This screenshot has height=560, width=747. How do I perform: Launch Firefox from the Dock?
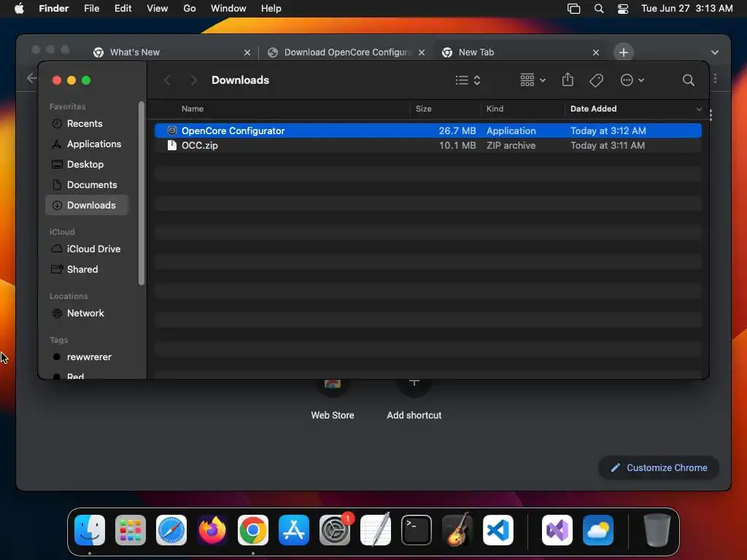point(212,530)
